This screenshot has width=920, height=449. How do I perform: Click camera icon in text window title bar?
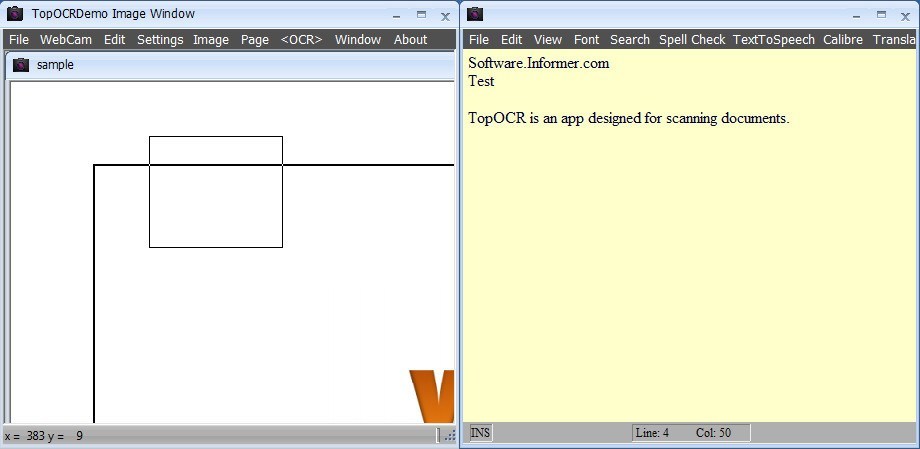coord(475,13)
